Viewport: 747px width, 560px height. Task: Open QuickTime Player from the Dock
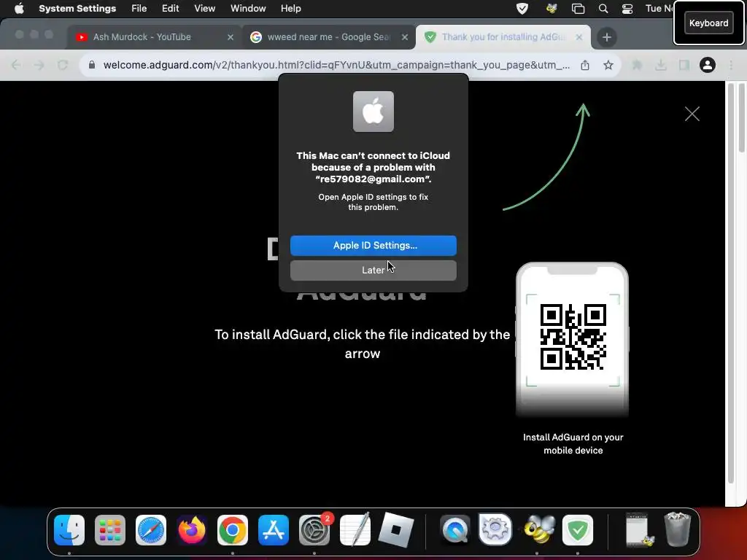tap(455, 530)
